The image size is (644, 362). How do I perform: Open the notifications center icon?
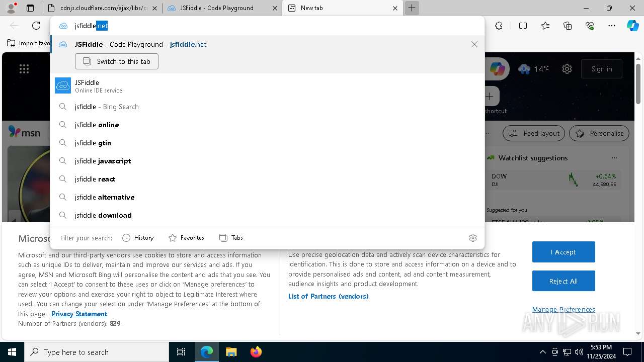point(627,352)
